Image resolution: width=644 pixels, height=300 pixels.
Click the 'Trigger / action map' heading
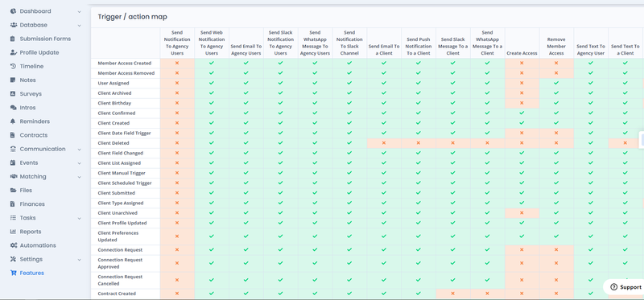132,17
